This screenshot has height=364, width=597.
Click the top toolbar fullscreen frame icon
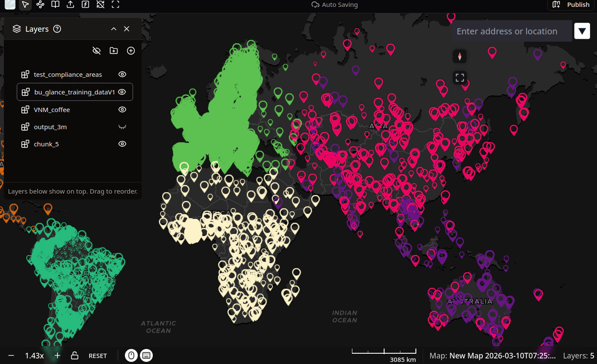coord(115,5)
